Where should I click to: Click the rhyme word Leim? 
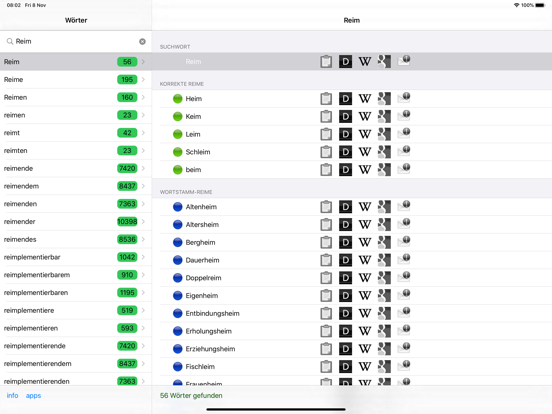193,134
